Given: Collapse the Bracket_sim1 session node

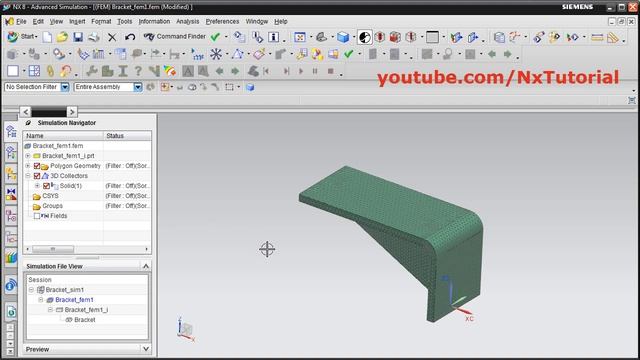Looking at the screenshot, I should click(x=31, y=290).
